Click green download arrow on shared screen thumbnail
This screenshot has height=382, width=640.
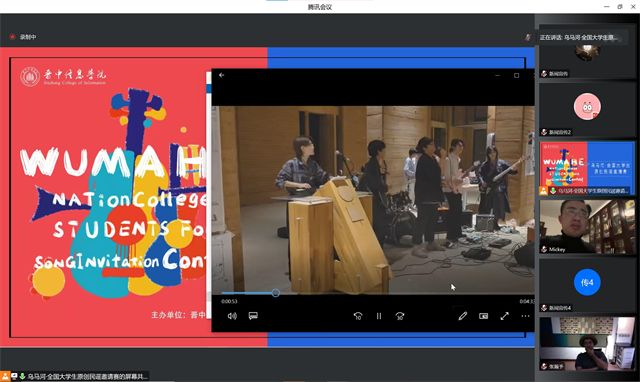[553, 191]
